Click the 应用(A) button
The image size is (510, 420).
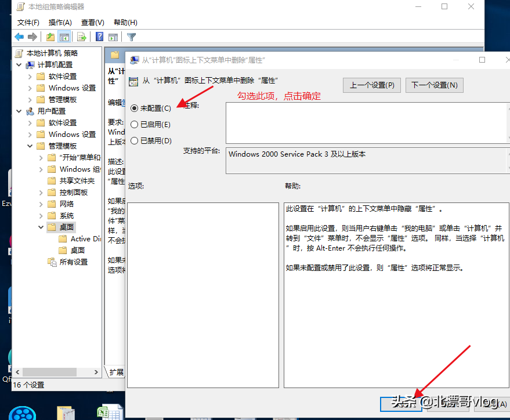[x=492, y=404]
